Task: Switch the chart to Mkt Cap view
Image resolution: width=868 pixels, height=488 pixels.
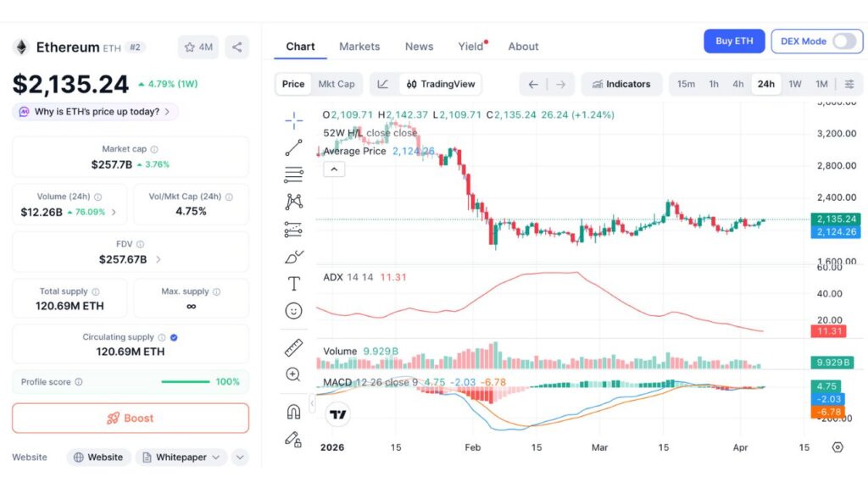Action: (x=337, y=84)
